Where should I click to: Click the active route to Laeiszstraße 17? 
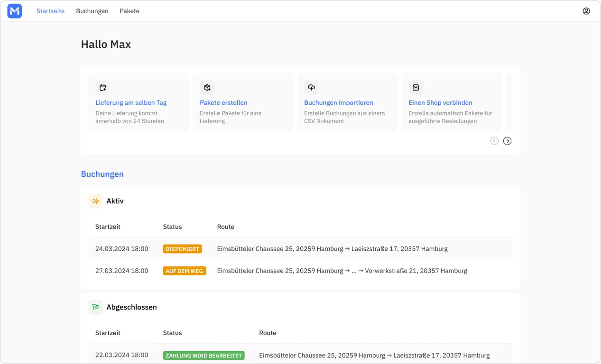333,249
